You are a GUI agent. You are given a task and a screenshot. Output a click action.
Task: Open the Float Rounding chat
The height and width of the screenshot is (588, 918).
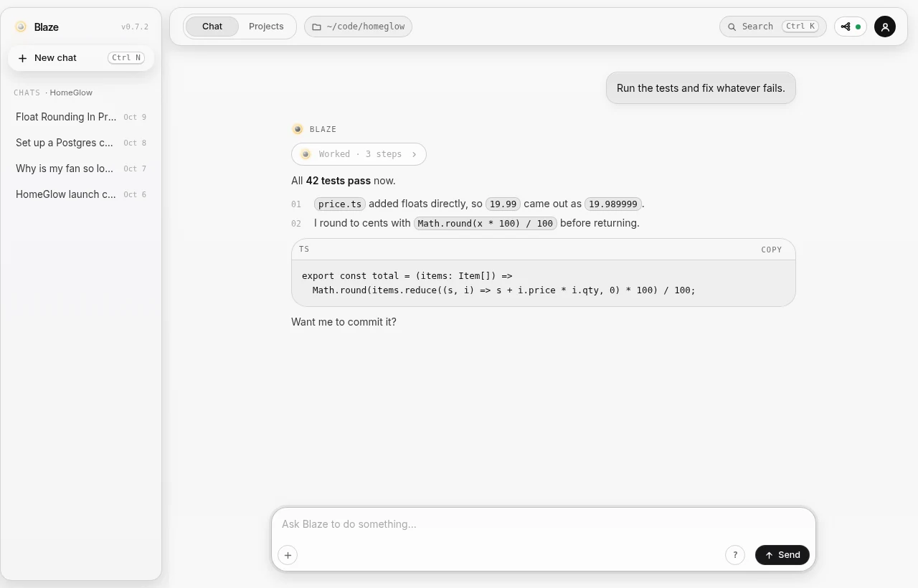pos(81,117)
